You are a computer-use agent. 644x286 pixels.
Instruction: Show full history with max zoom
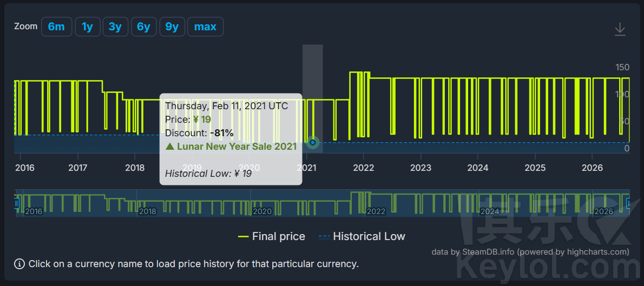(x=205, y=26)
